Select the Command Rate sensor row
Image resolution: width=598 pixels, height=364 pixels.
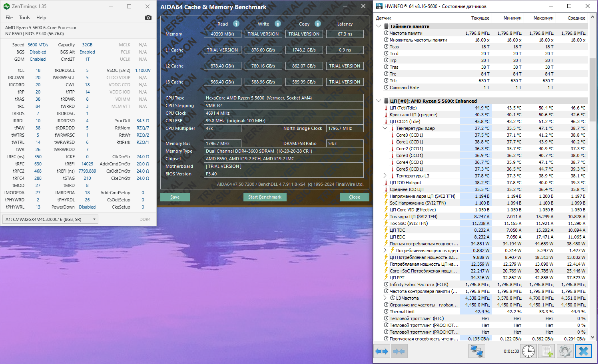coord(481,88)
